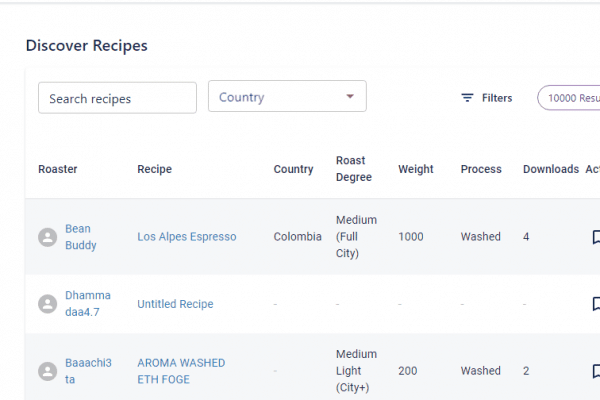Visit the Baaachi3ta roaster profile
Image resolution: width=600 pixels, height=400 pixels.
[88, 371]
